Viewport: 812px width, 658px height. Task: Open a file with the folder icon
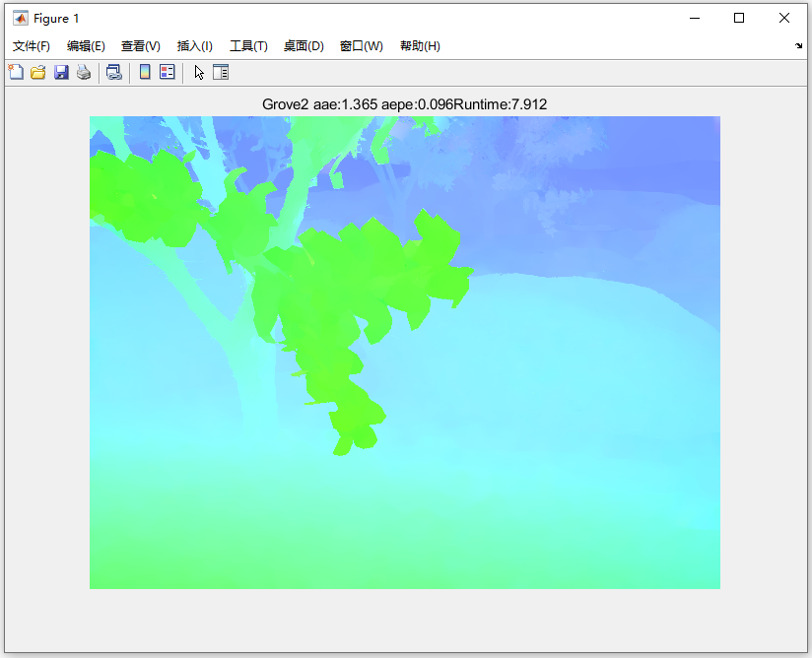coord(38,72)
